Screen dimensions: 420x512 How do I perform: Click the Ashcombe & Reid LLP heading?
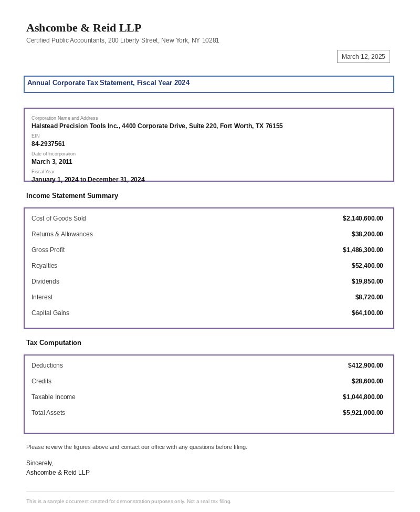(84, 28)
